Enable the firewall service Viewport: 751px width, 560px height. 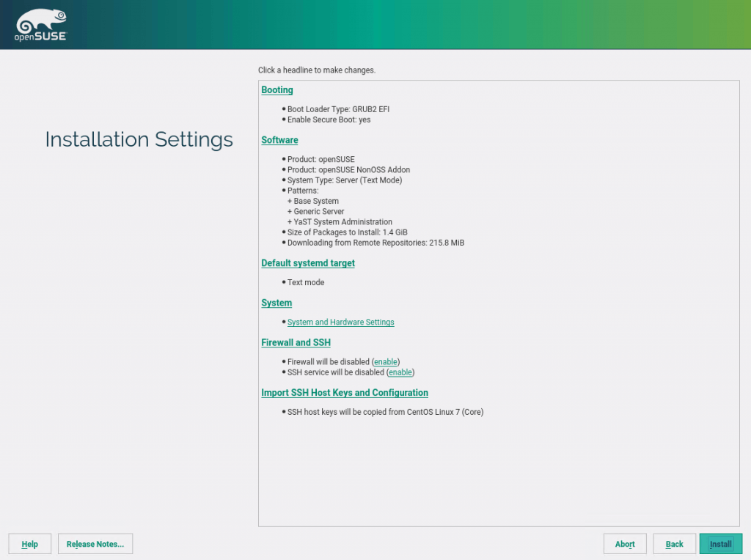(x=386, y=361)
